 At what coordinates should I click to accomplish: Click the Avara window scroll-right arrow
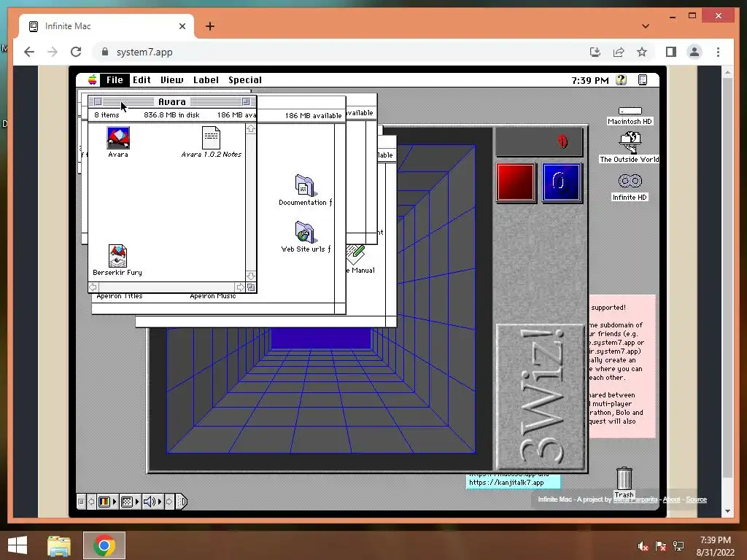pos(240,287)
